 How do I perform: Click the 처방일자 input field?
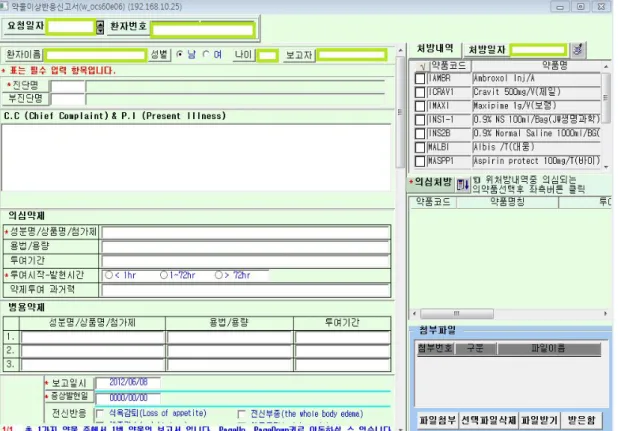538,50
